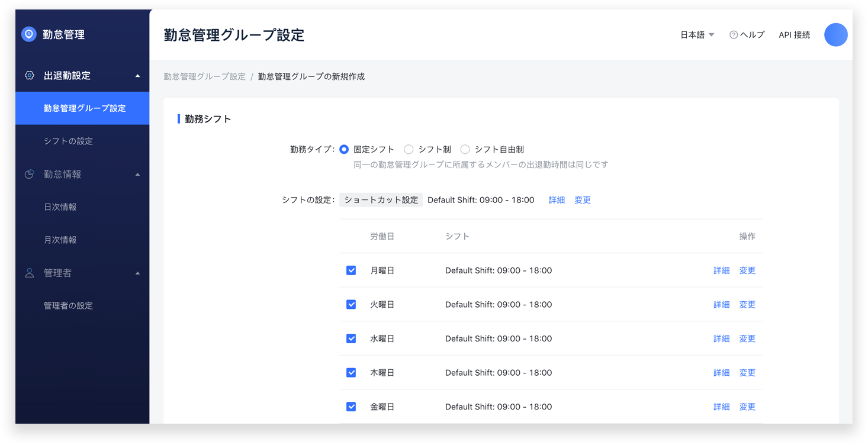Click 変更 link for 水曜日 row
Image resolution: width=868 pixels, height=445 pixels.
coord(747,339)
